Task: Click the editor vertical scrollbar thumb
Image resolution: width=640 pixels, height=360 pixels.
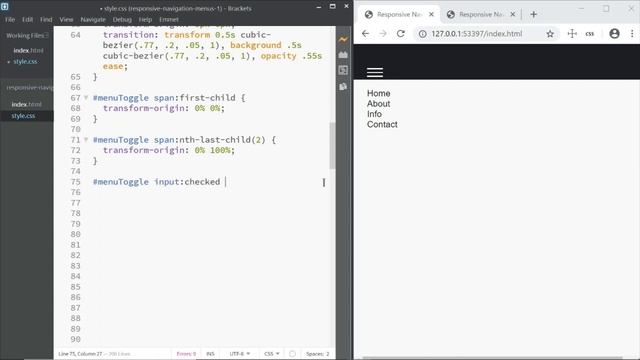Action: tap(332, 145)
